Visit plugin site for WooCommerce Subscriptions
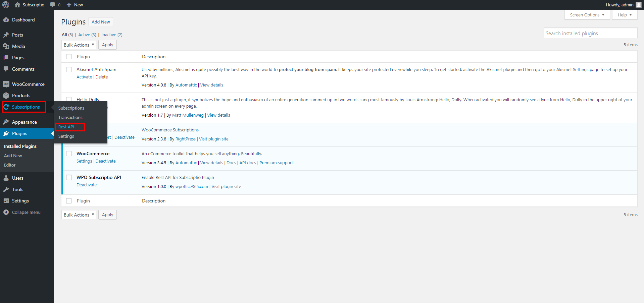The image size is (644, 303). coord(214,139)
